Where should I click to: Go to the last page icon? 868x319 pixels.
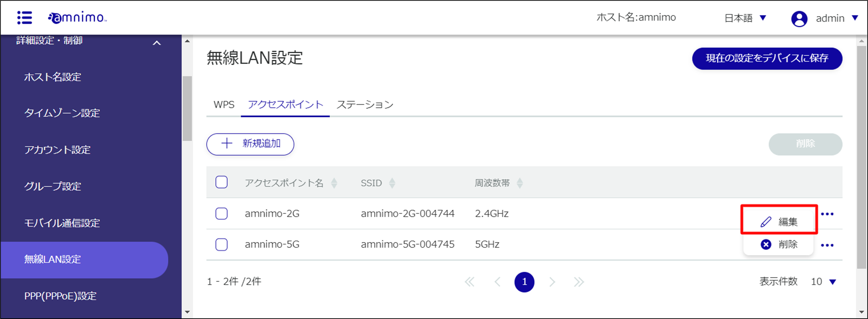(x=579, y=282)
